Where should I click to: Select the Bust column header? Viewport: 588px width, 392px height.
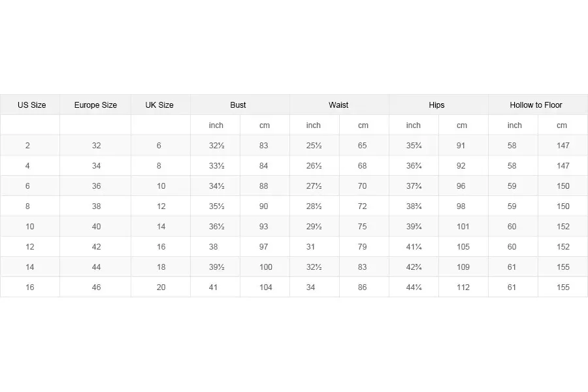238,105
